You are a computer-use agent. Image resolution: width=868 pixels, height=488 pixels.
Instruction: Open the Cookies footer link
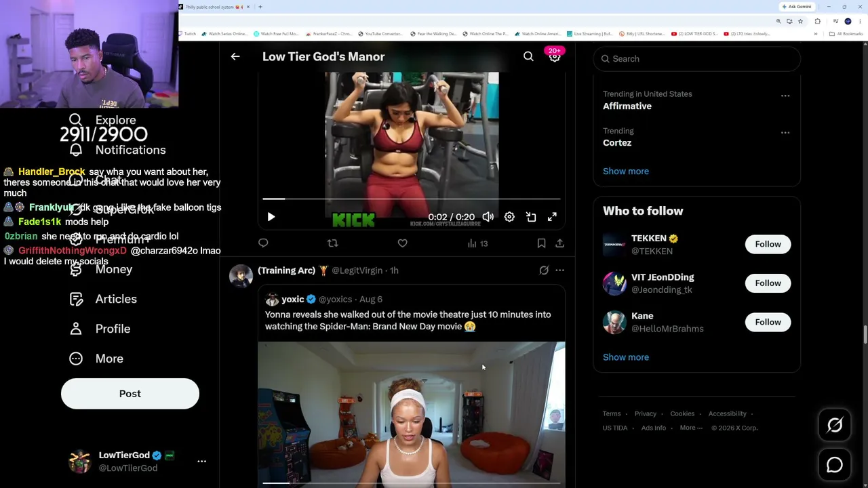click(682, 413)
